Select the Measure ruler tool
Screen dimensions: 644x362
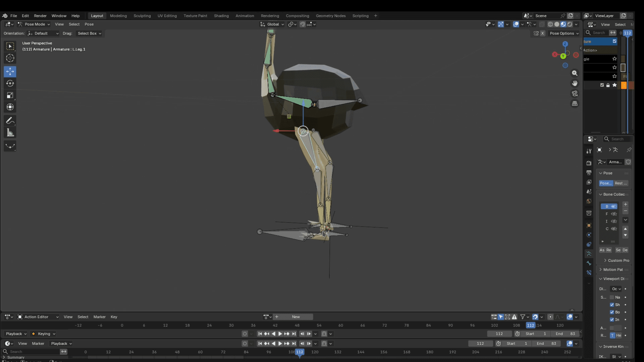[x=10, y=133]
